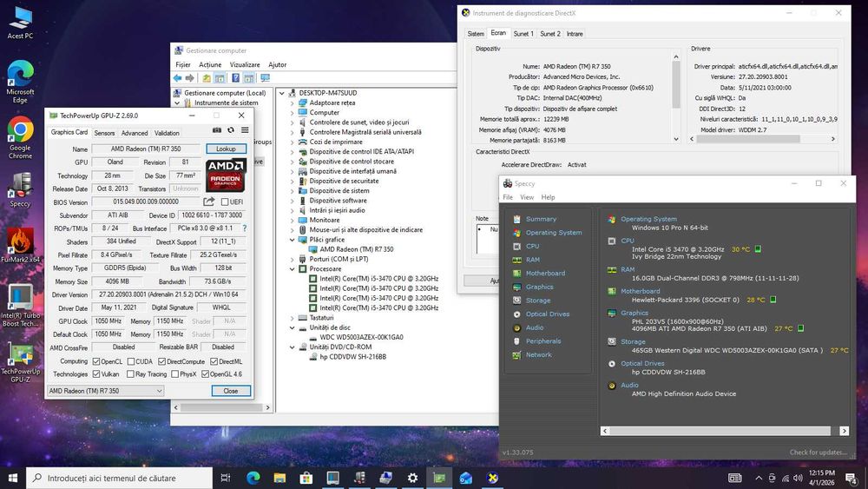Open Acțiune menu in Gestionare computer
The height and width of the screenshot is (489, 868).
pyautogui.click(x=210, y=65)
